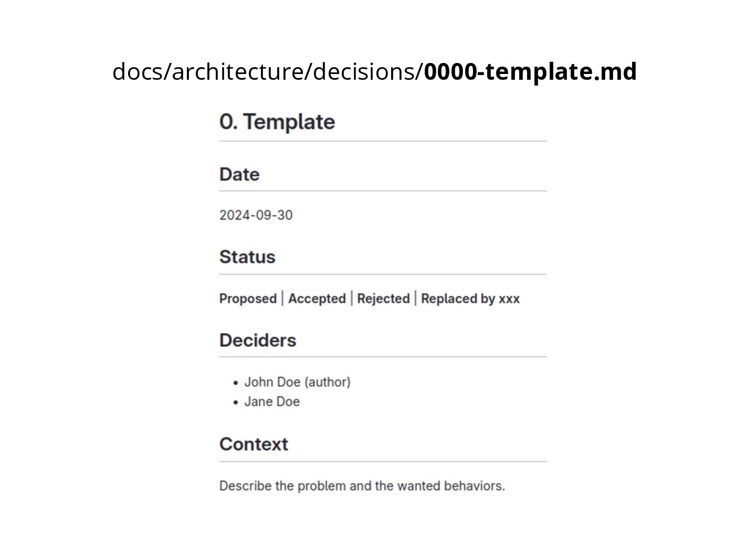Click the Rejected status text
The width and height of the screenshot is (756, 551).
click(383, 299)
